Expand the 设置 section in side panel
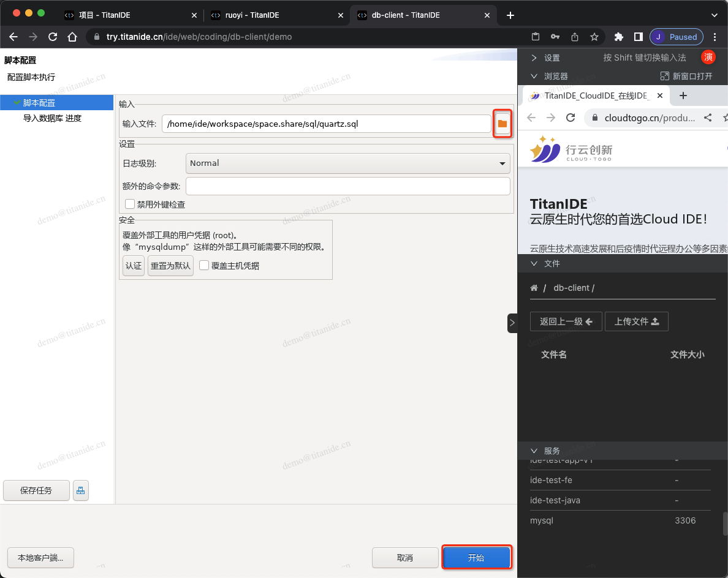The width and height of the screenshot is (728, 578). [534, 58]
